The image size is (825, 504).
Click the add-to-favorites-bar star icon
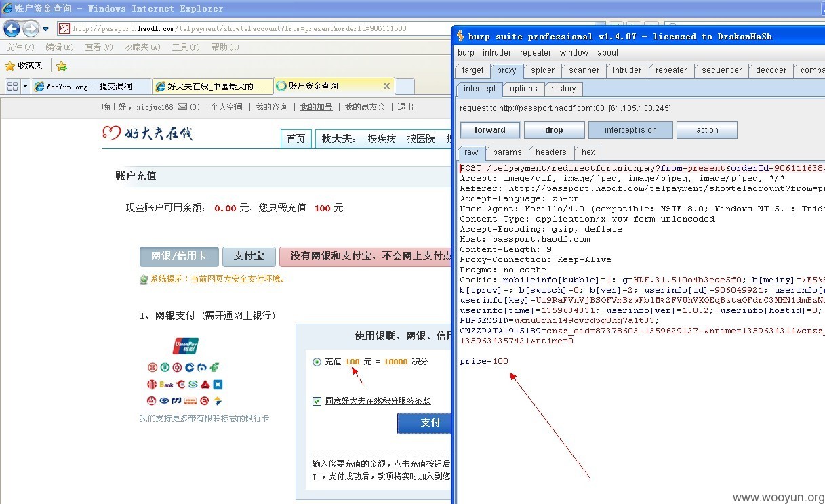[62, 66]
